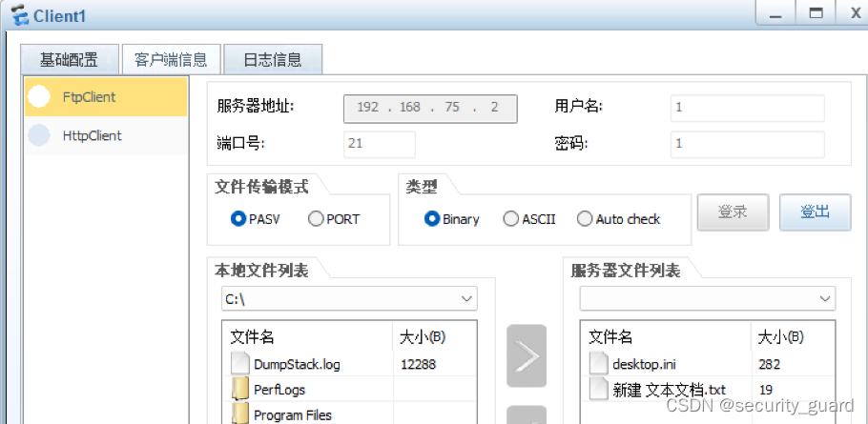Click the 新建 文本文档.txt file icon
Image resolution: width=868 pixels, height=424 pixels.
coord(600,389)
